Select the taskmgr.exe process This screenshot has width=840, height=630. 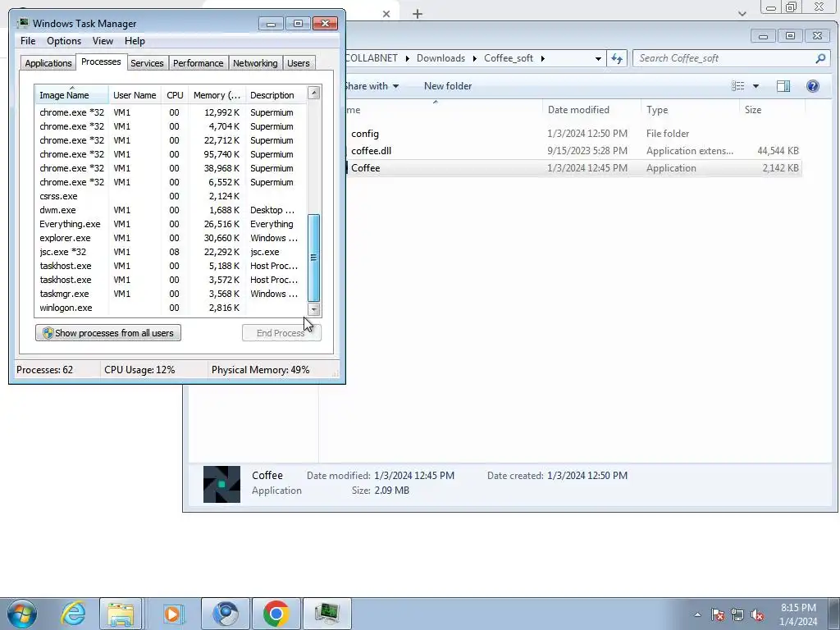coord(171,294)
